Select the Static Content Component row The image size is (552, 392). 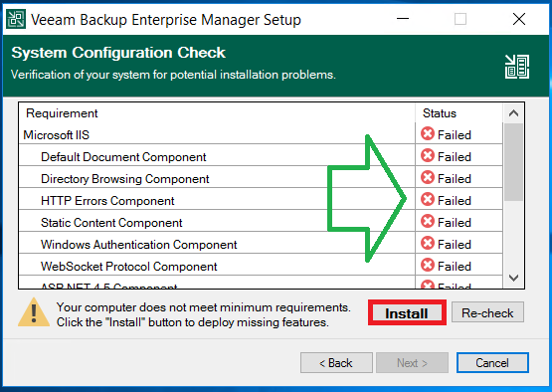[261, 222]
